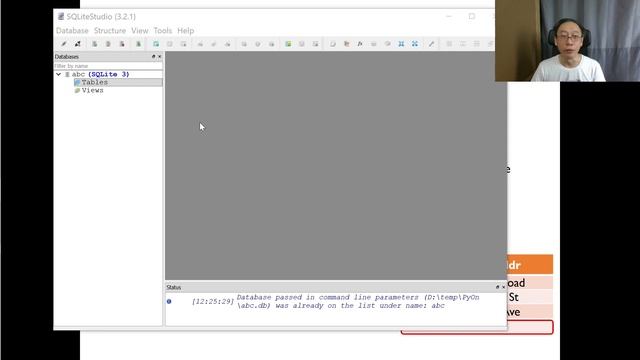The image size is (640, 360).
Task: Collapse the abc database tree node
Action: click(x=58, y=74)
